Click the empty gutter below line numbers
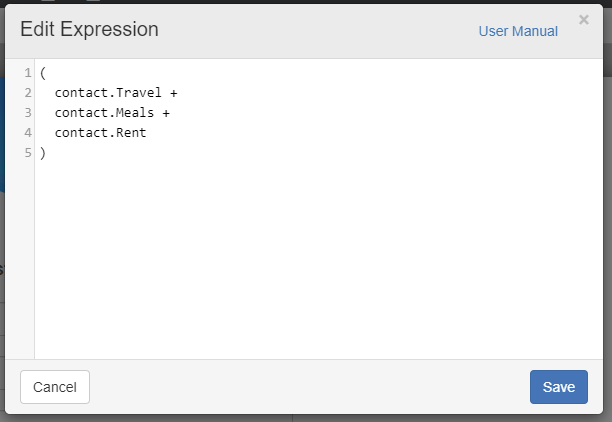This screenshot has height=422, width=612. (x=20, y=258)
